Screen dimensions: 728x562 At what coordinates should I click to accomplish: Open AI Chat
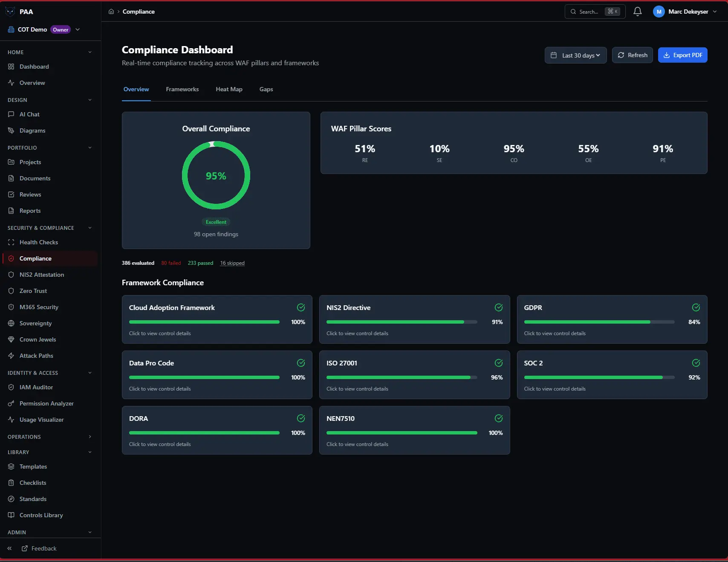50,114
